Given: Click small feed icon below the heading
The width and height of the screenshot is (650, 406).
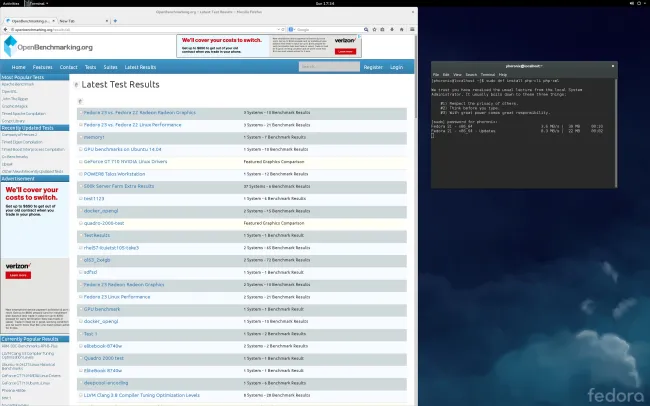Looking at the screenshot, I should (80, 101).
